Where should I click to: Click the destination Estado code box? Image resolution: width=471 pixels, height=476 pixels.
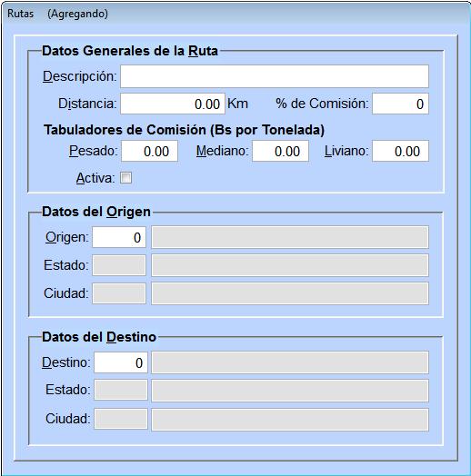pyautogui.click(x=121, y=390)
